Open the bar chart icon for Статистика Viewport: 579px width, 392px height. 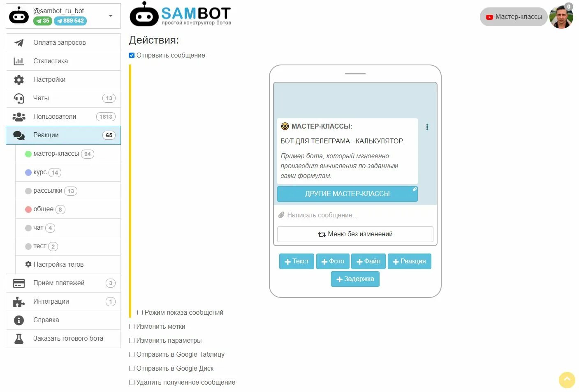(19, 61)
